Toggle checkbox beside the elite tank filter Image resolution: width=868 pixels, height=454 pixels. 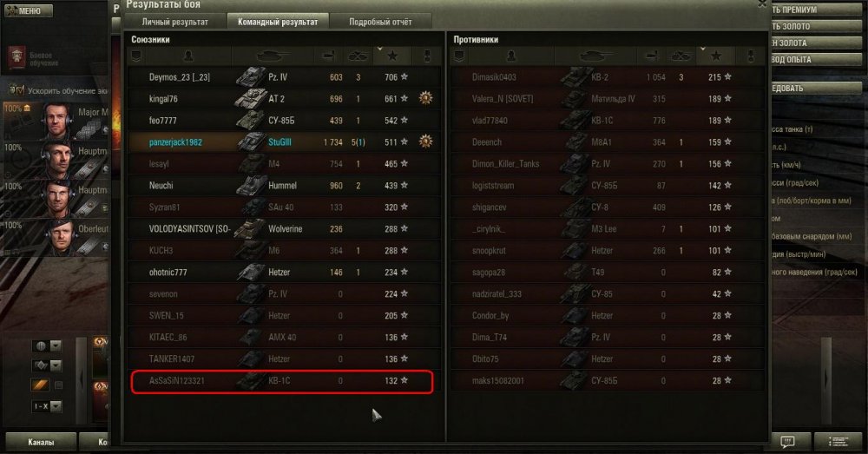[x=59, y=385]
